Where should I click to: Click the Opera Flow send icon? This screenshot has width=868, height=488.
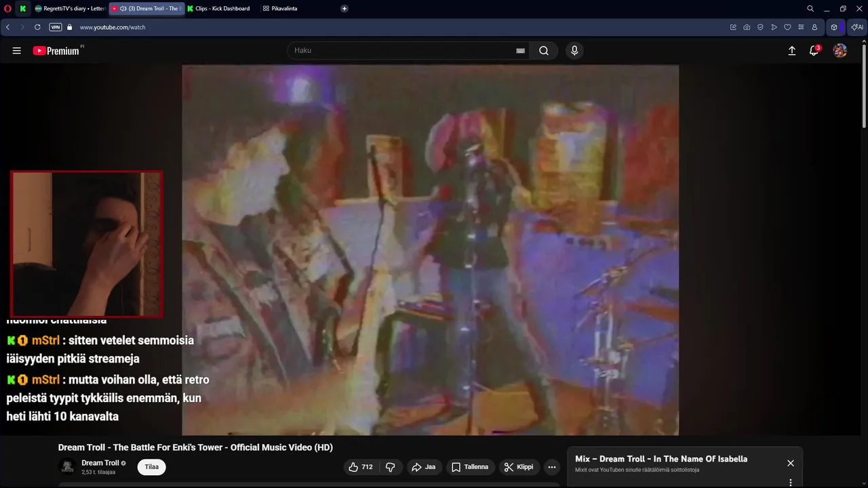tap(774, 27)
